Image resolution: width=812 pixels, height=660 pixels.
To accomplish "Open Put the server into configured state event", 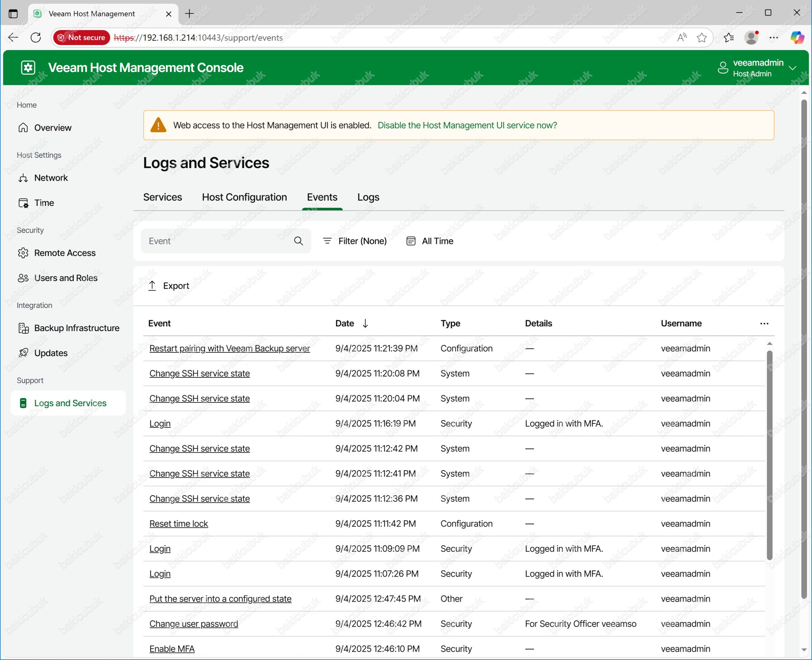I will 220,599.
